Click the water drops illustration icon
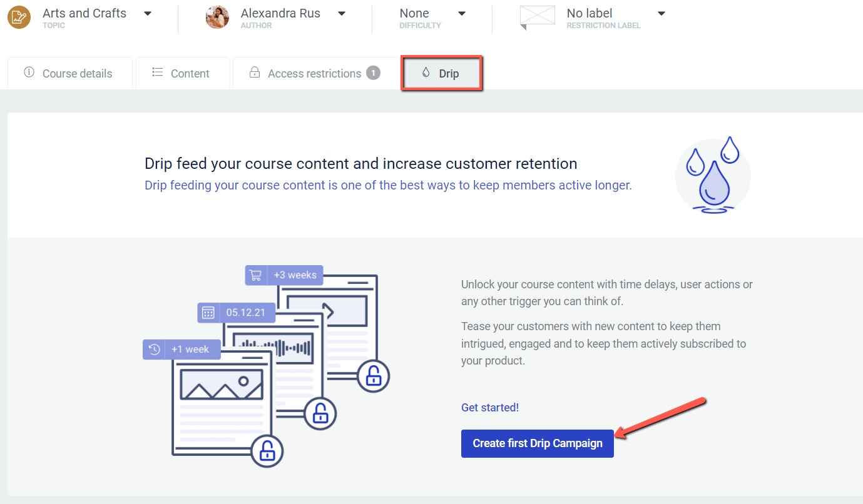 pyautogui.click(x=712, y=176)
